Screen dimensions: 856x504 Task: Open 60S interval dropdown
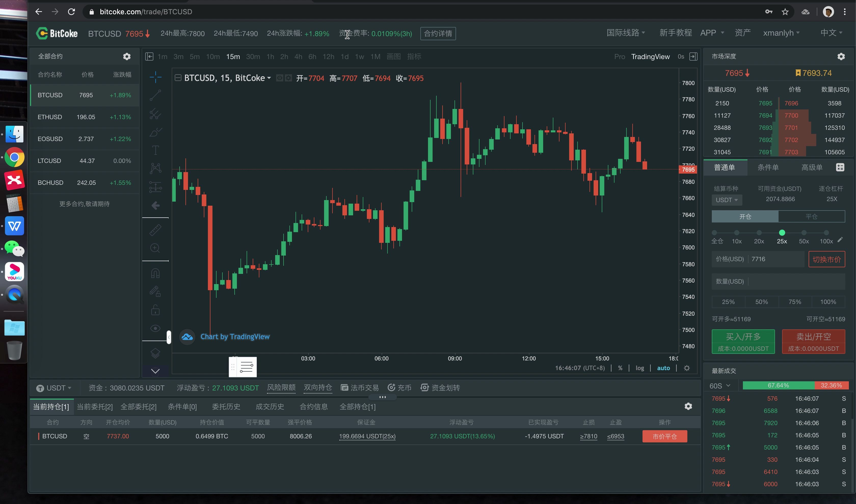719,386
